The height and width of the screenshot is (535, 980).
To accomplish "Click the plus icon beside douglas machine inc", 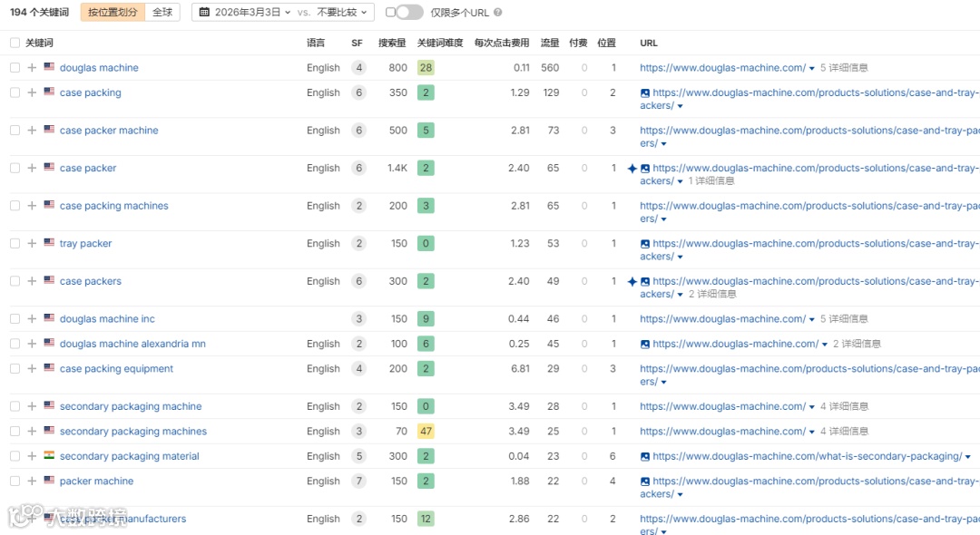I will coord(32,318).
